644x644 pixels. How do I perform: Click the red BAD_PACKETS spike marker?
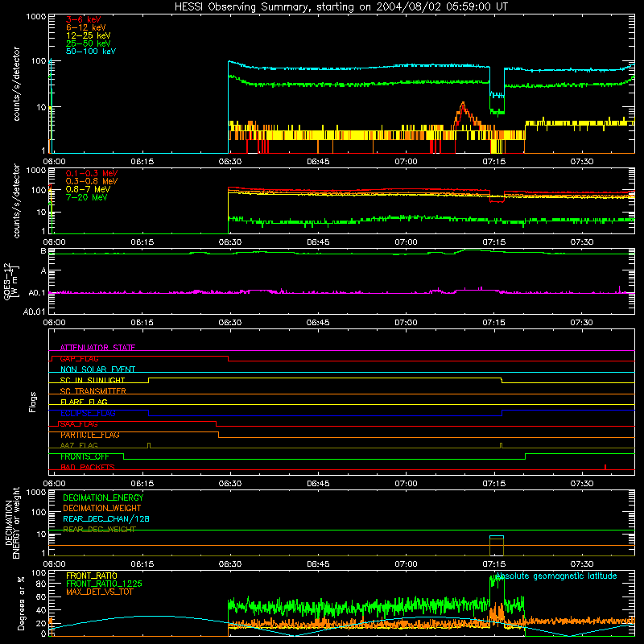pyautogui.click(x=605, y=467)
